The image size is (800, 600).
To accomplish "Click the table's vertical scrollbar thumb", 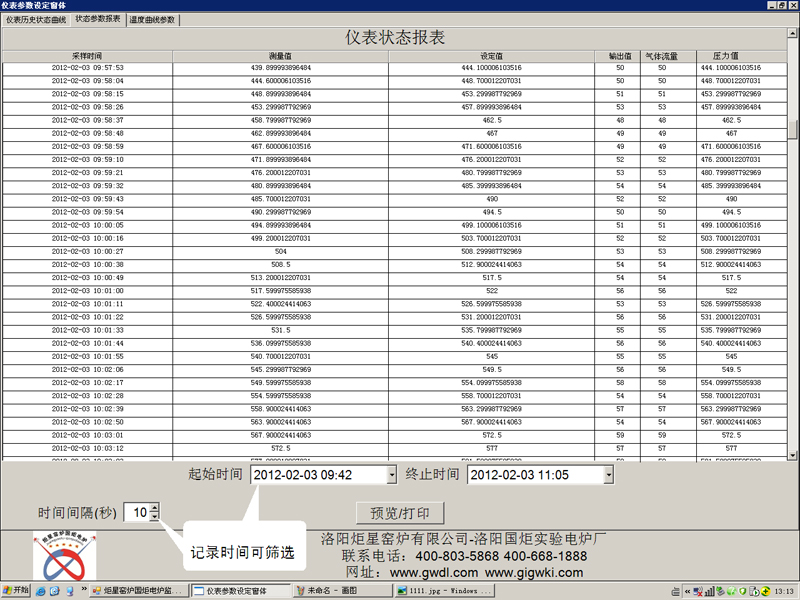I will click(x=792, y=130).
